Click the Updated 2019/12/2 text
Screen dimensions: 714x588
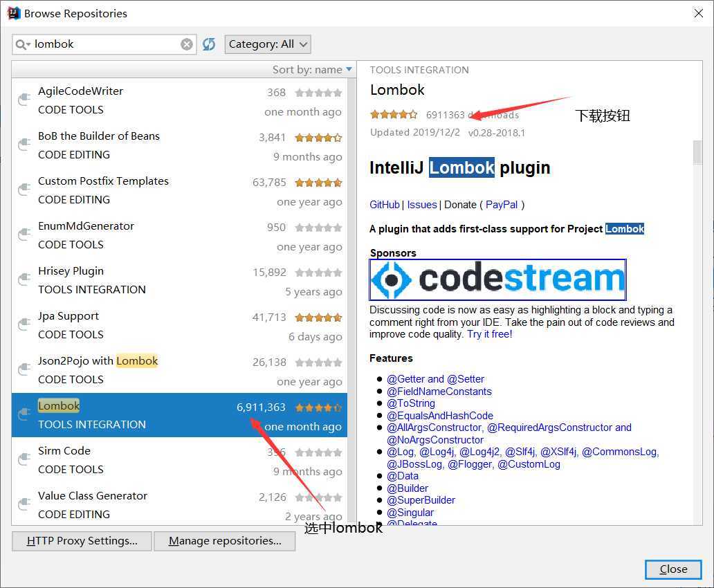(415, 133)
